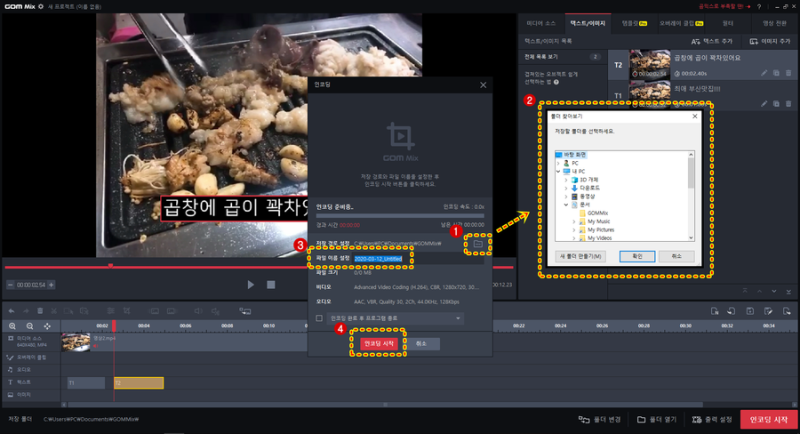Click the 텍스트 추가 button

click(712, 41)
